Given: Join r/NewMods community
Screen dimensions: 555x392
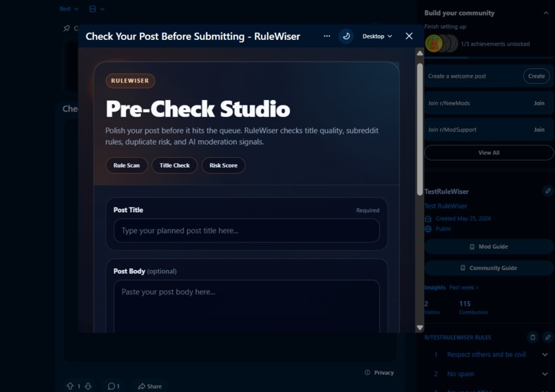Looking at the screenshot, I should (x=539, y=103).
